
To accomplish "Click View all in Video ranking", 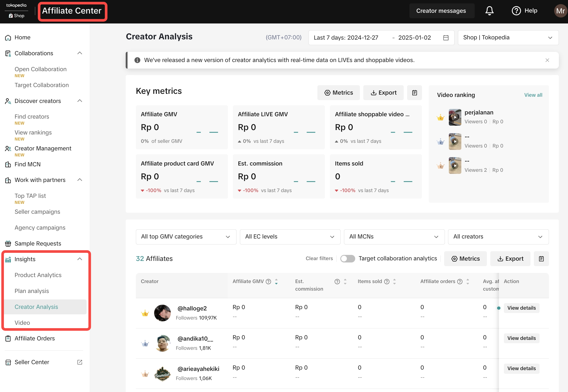I will tap(533, 95).
